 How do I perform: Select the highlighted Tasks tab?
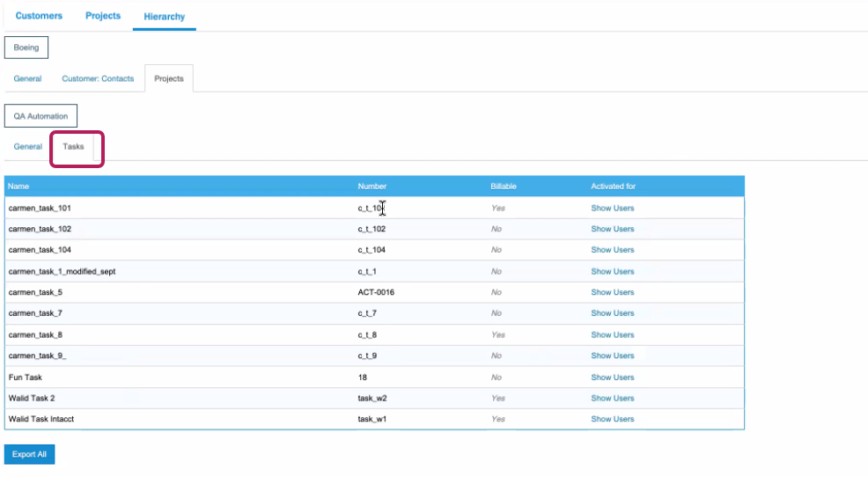click(x=74, y=147)
